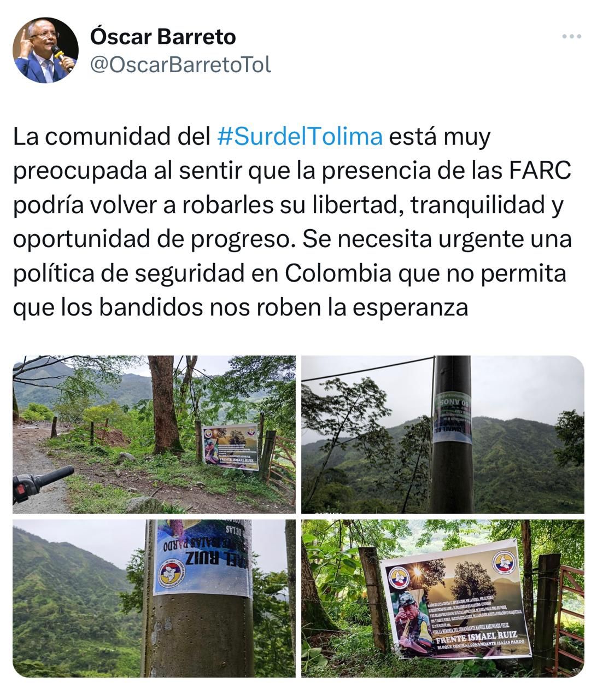View the top-left photo of dirt road
The width and height of the screenshot is (597, 700).
point(154,434)
